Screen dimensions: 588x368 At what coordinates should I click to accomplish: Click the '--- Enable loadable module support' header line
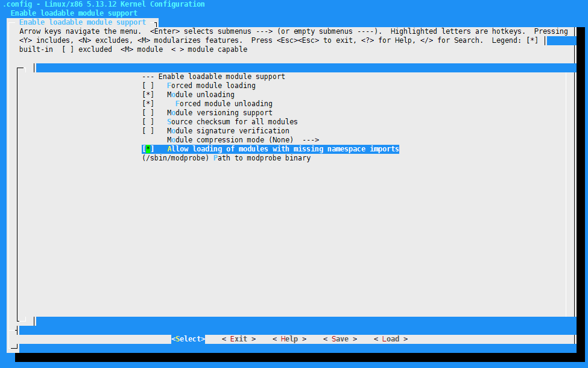(x=213, y=77)
